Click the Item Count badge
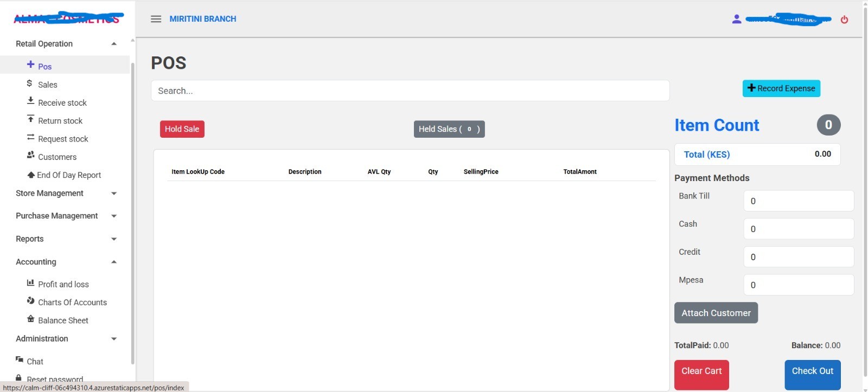The width and height of the screenshot is (868, 392). (x=828, y=125)
